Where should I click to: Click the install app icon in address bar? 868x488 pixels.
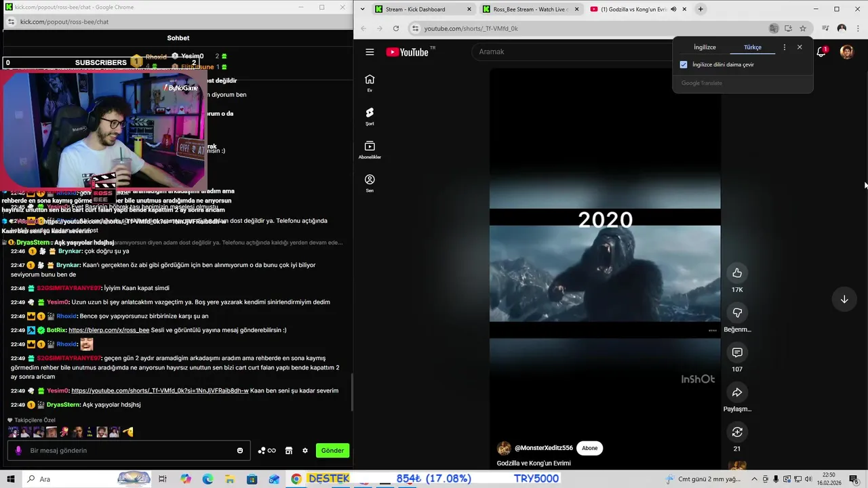point(788,28)
